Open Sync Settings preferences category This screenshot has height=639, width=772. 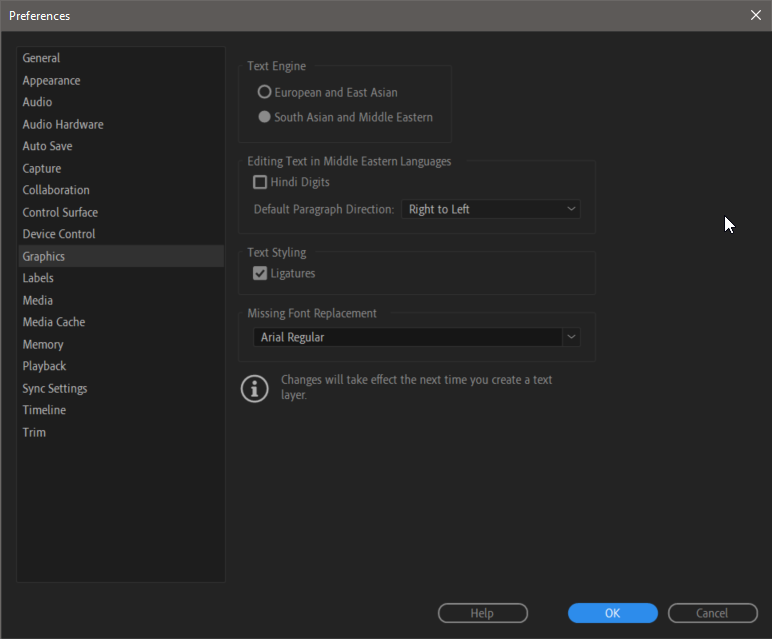(x=121, y=388)
